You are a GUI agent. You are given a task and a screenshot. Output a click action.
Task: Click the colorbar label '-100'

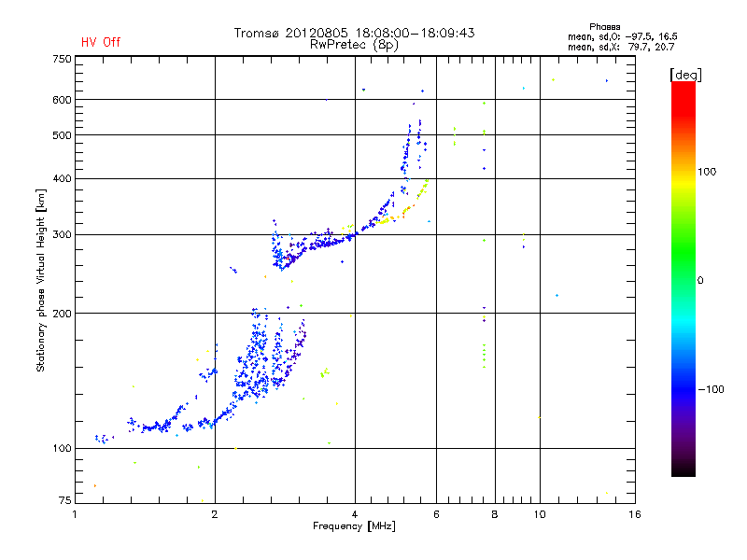711,389
